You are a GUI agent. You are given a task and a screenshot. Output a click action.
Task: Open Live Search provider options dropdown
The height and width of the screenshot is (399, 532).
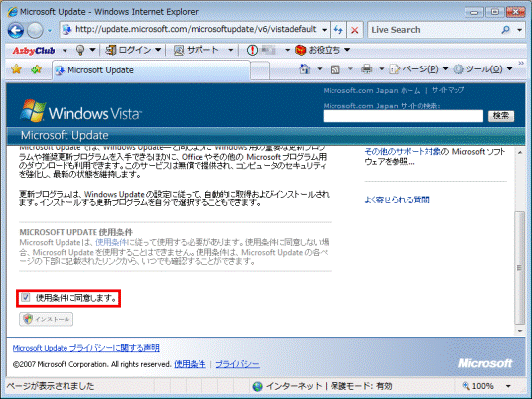(x=519, y=30)
